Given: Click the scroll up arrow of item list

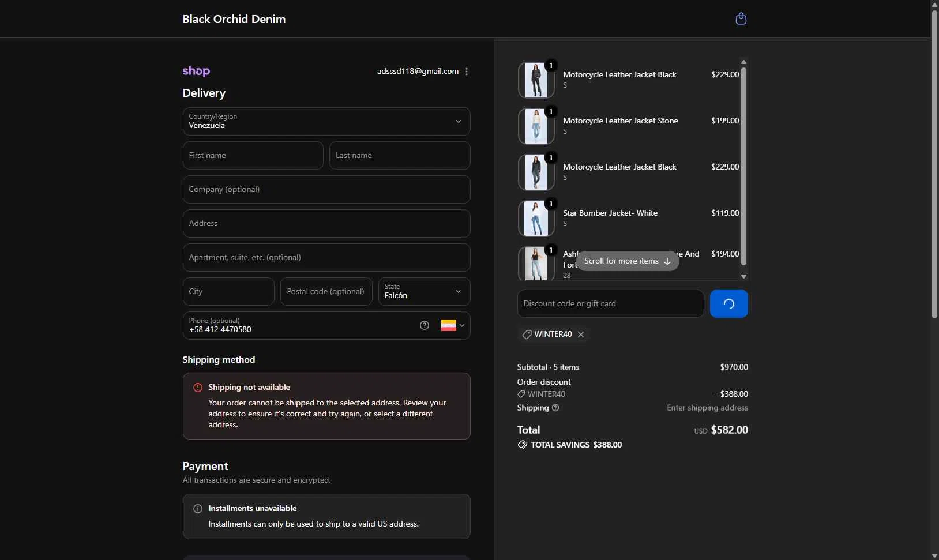Looking at the screenshot, I should [743, 62].
